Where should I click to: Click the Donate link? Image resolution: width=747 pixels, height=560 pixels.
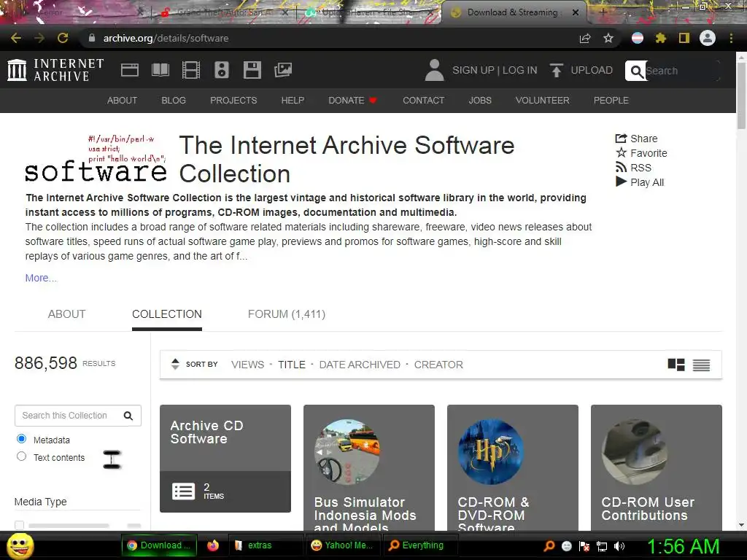(352, 101)
